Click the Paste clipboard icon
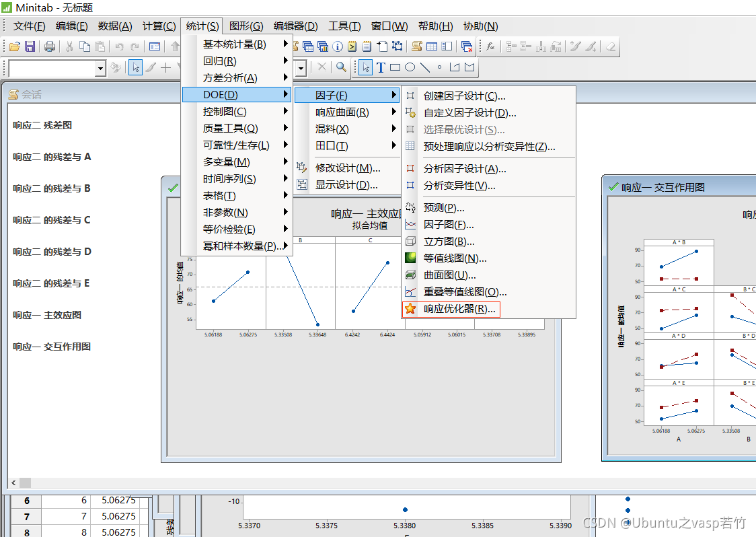 pyautogui.click(x=100, y=46)
